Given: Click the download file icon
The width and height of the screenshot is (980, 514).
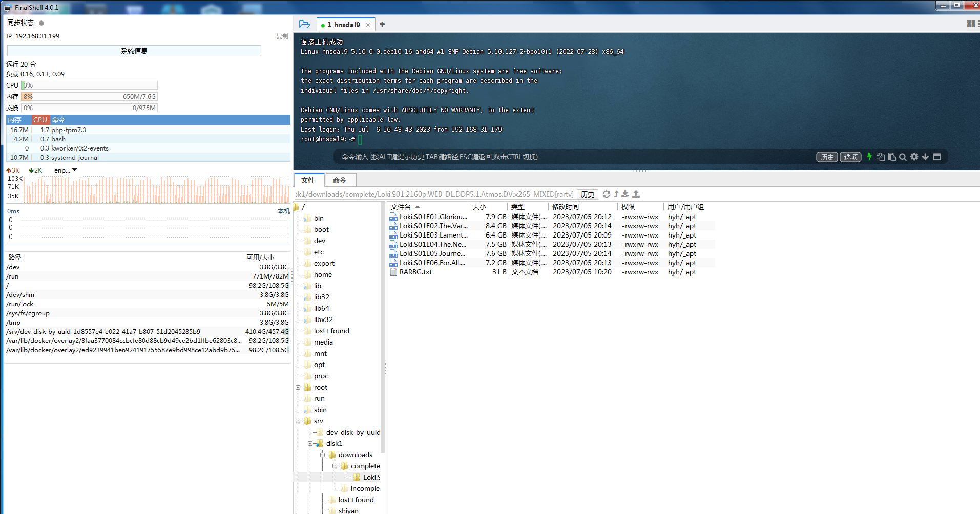Looking at the screenshot, I should click(625, 194).
